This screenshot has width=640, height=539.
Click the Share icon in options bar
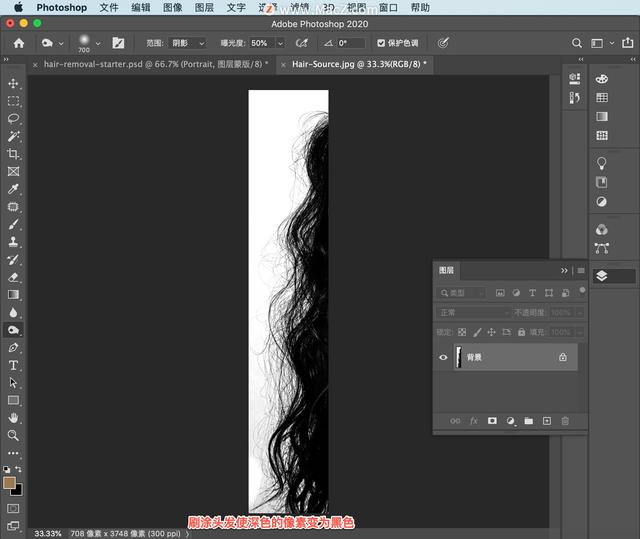tap(628, 42)
